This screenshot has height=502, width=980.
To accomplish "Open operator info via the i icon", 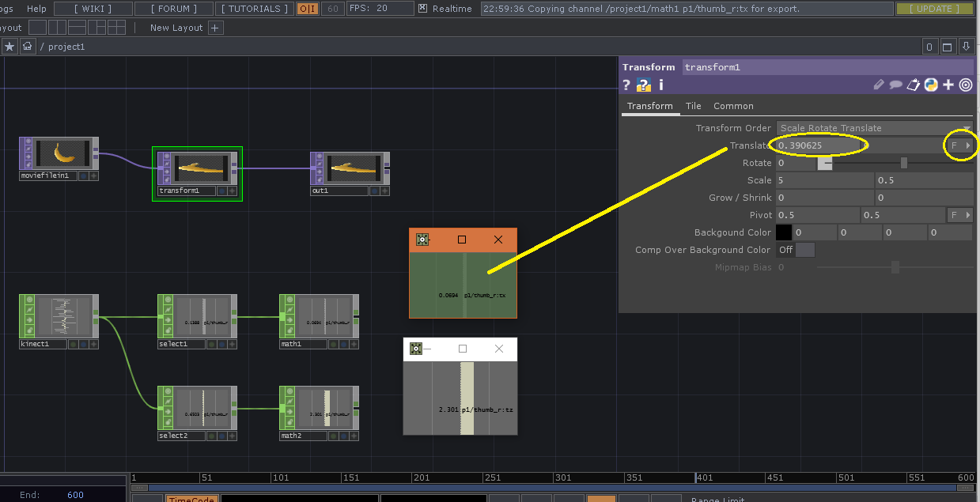I will click(x=660, y=85).
